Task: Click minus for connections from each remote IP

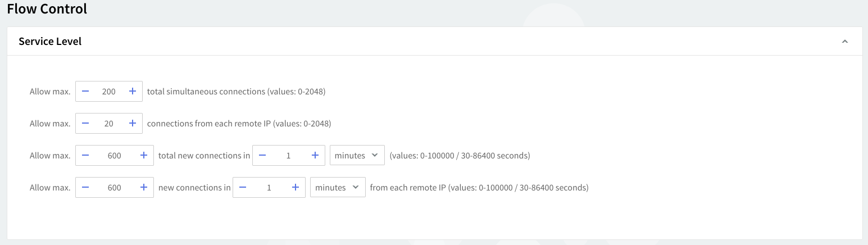Action: [85, 123]
